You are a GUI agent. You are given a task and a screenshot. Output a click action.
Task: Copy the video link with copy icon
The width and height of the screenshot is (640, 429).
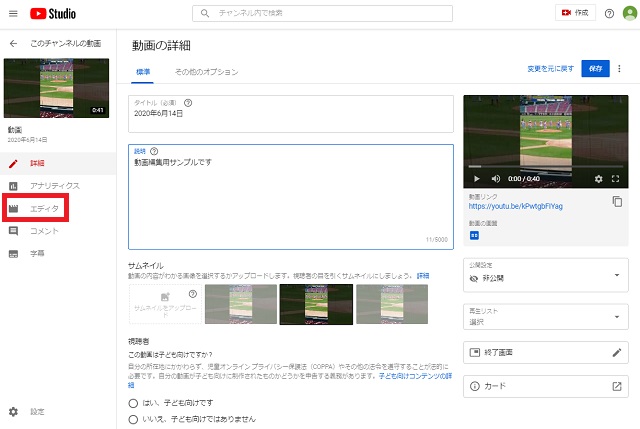[617, 201]
